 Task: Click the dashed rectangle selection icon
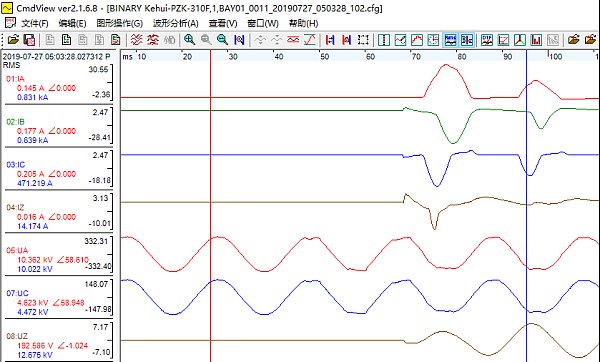(363, 39)
